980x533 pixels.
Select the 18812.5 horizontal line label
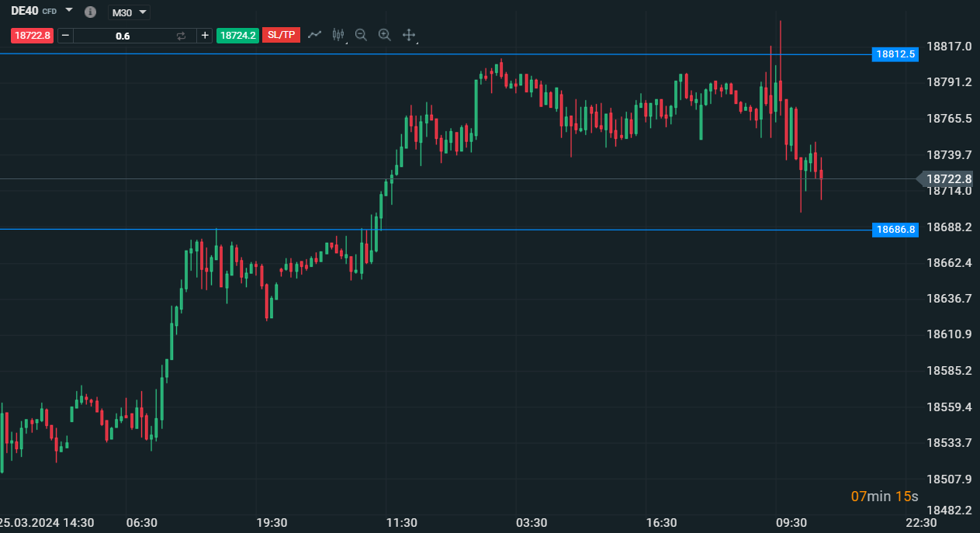896,54
